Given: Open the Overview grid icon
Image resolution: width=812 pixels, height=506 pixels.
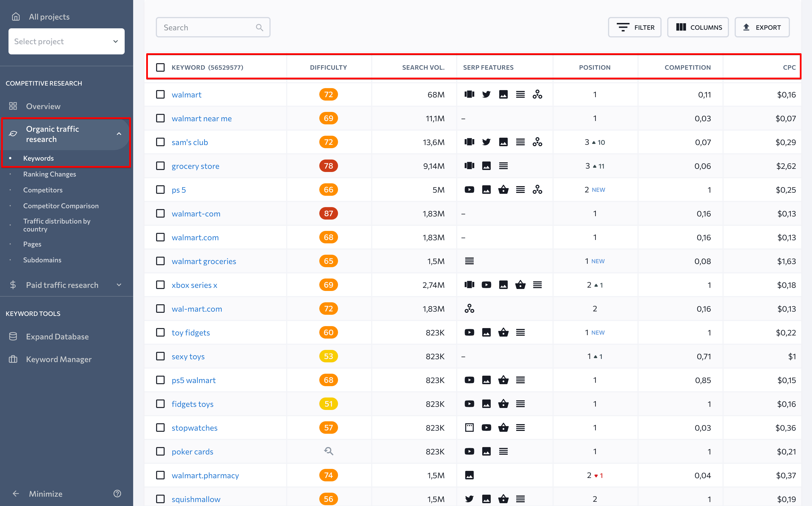Looking at the screenshot, I should click(13, 106).
